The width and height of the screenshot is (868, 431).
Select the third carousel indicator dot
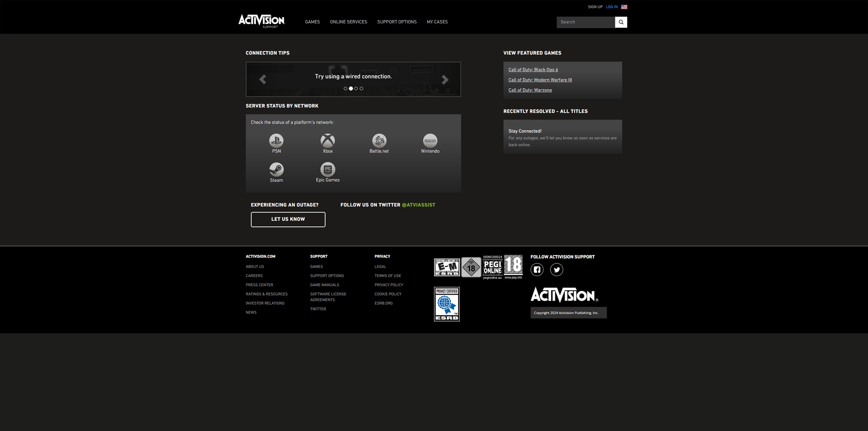coord(356,89)
